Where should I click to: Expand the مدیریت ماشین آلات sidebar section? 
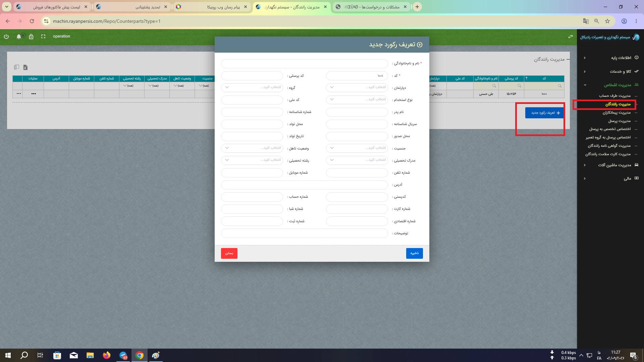click(x=610, y=165)
